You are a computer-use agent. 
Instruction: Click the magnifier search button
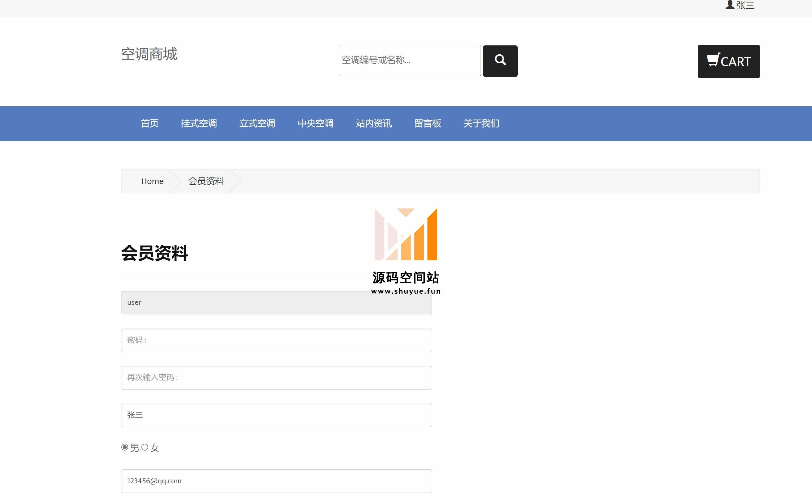pos(500,61)
